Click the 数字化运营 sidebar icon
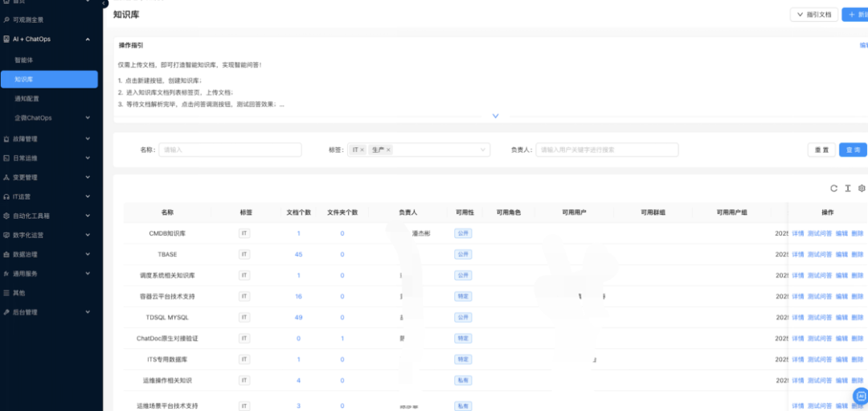This screenshot has width=868, height=411. point(6,235)
